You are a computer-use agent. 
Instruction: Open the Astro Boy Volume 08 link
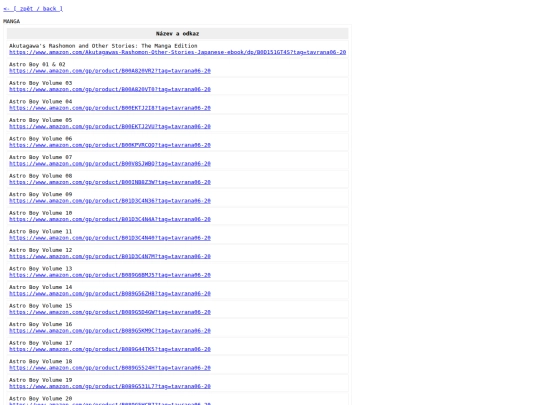tap(110, 182)
